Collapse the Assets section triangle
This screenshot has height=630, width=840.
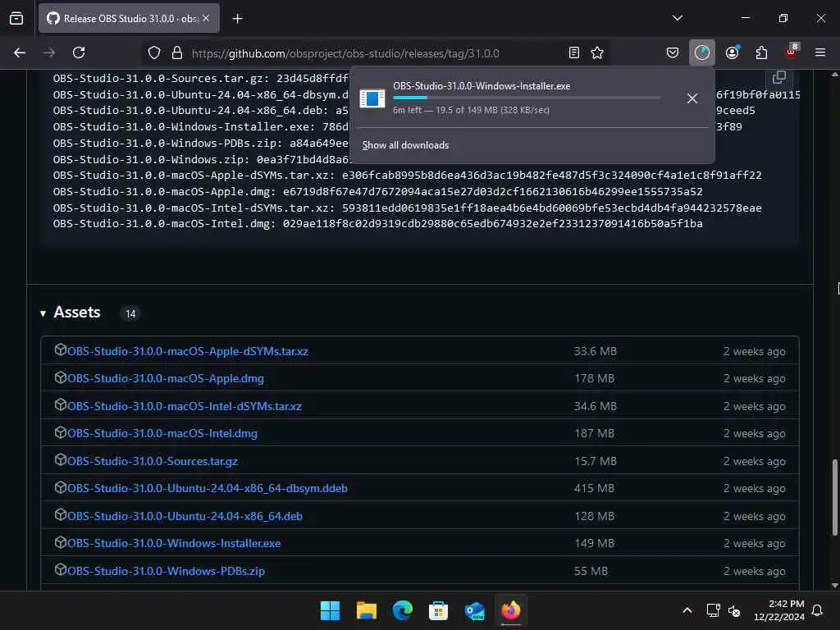43,313
